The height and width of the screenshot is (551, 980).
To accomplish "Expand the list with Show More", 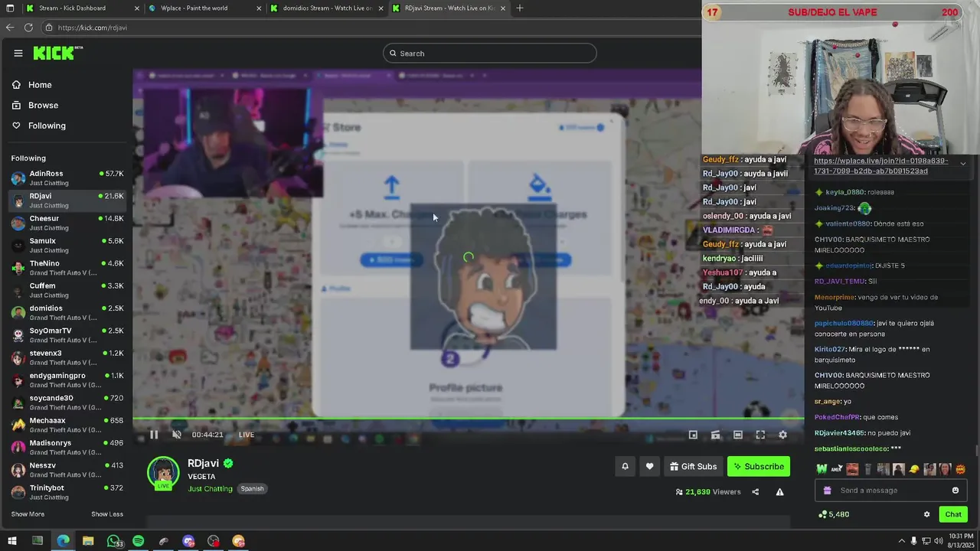I will point(28,514).
